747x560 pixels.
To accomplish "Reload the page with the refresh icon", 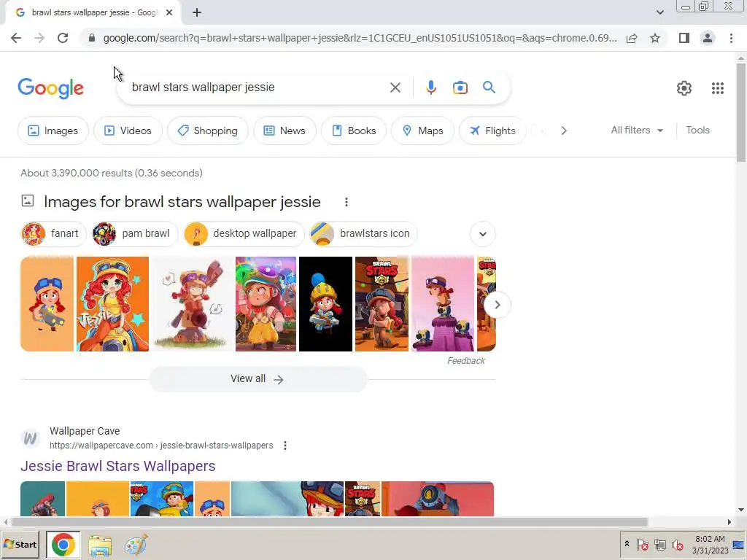I will (x=63, y=38).
